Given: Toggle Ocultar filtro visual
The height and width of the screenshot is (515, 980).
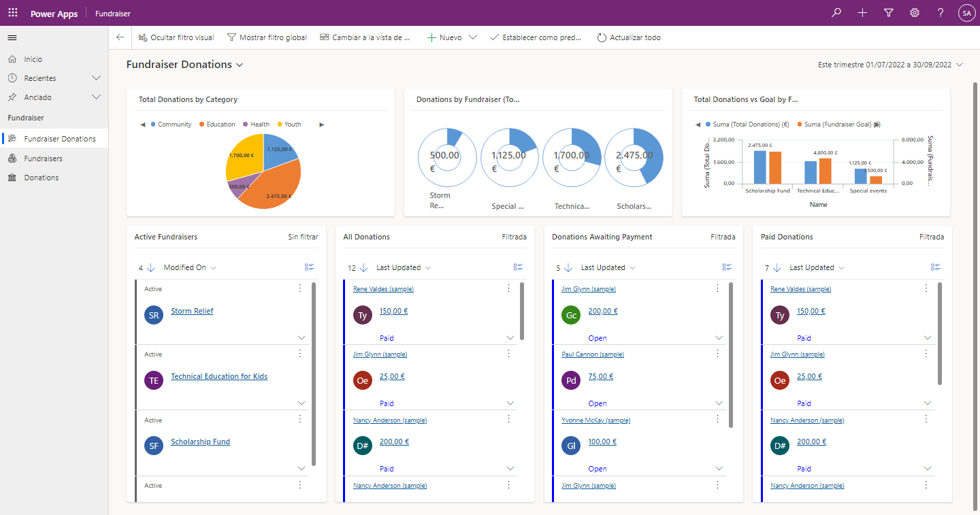Looking at the screenshot, I should tap(176, 37).
